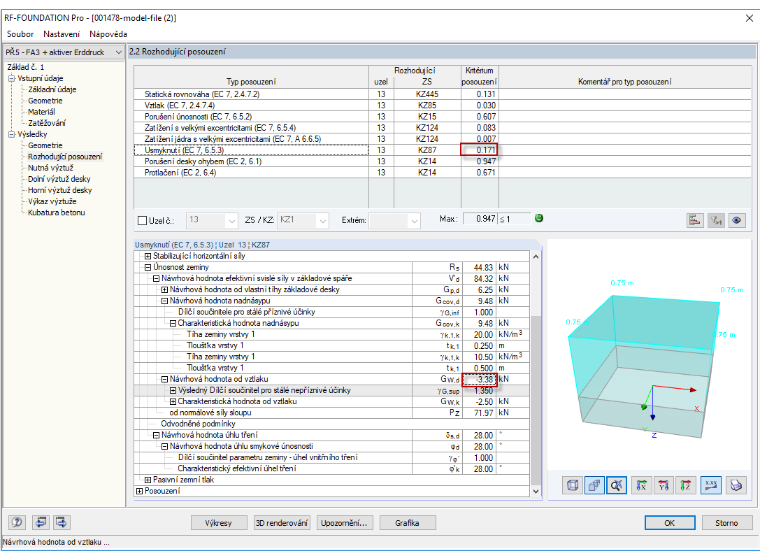Click the details table scroll-down arrow
The width and height of the screenshot is (760, 560).
click(x=536, y=491)
